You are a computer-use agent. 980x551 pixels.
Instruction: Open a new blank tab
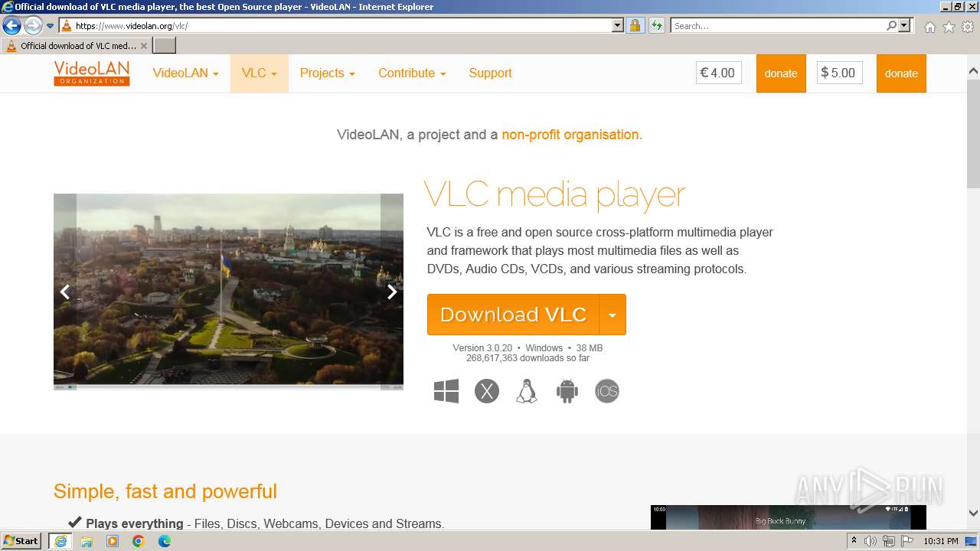[164, 46]
